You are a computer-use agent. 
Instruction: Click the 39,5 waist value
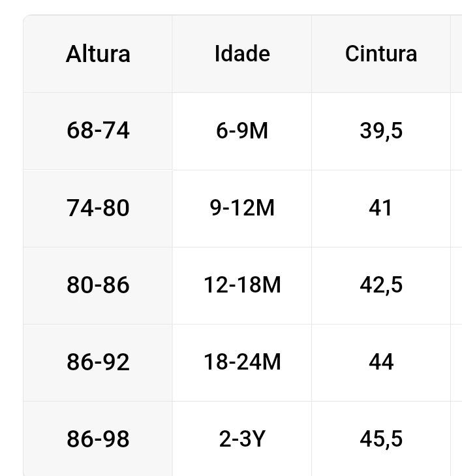click(381, 131)
